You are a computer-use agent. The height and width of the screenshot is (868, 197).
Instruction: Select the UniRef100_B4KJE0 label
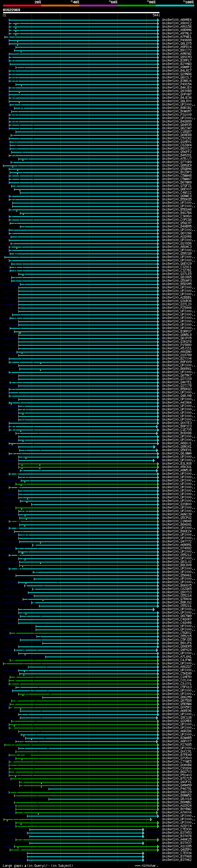177,88
